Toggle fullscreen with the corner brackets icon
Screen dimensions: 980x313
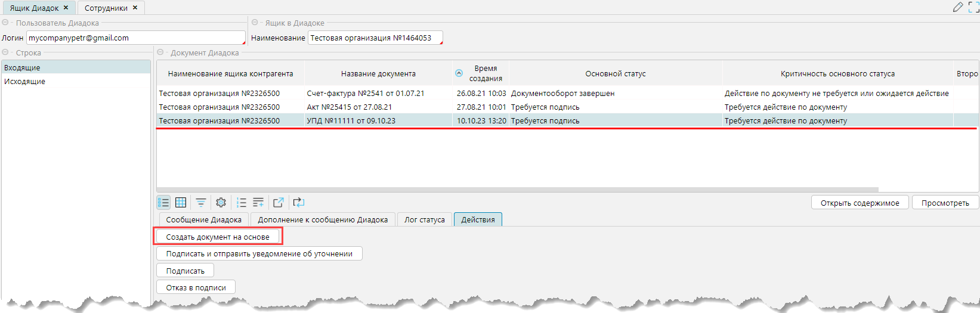pos(973,7)
